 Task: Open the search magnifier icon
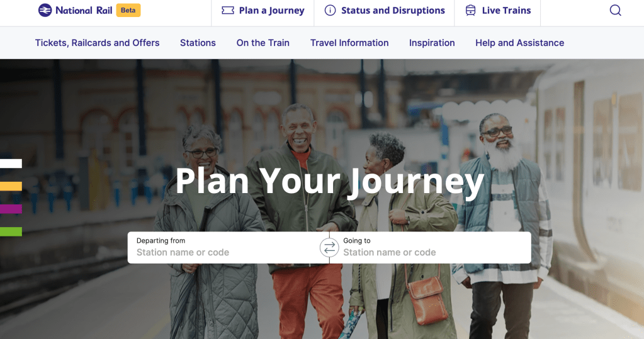pyautogui.click(x=615, y=10)
